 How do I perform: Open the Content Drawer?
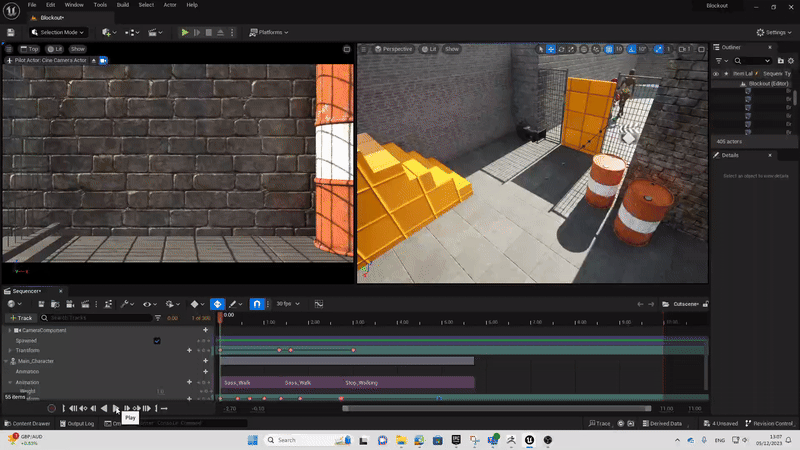click(x=30, y=423)
